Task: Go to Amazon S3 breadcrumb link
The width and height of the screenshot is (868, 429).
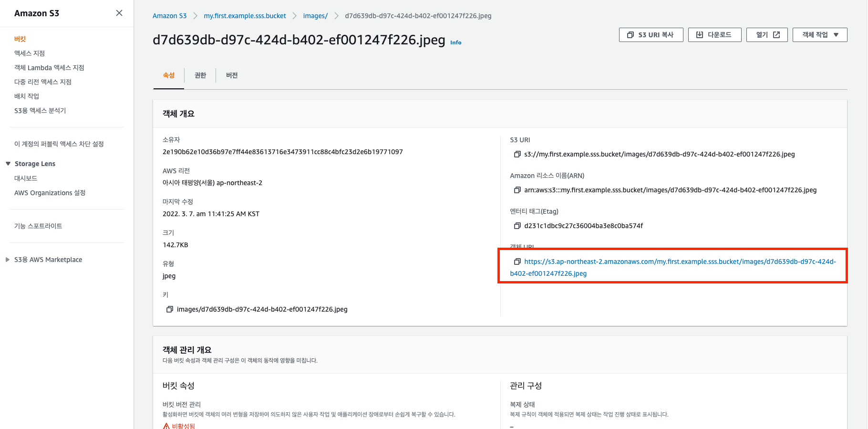Action: [169, 16]
